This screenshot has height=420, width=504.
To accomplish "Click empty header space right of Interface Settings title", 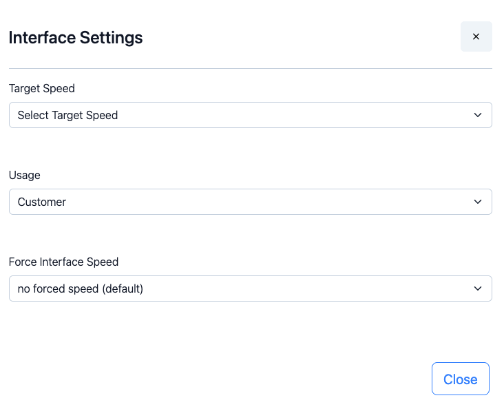I will click(x=303, y=37).
